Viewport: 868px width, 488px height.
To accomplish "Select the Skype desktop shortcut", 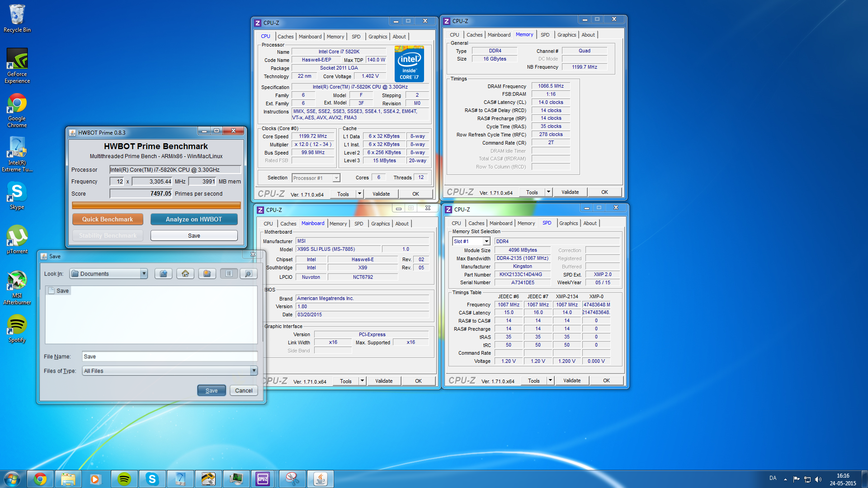I will (x=17, y=196).
